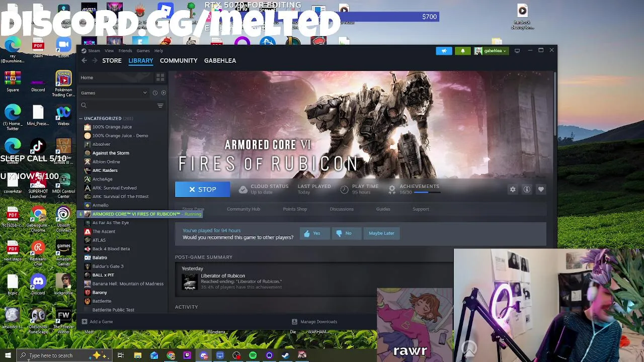Image resolution: width=644 pixels, height=362 pixels.
Task: Click the favorite heart icon
Action: pyautogui.click(x=541, y=190)
